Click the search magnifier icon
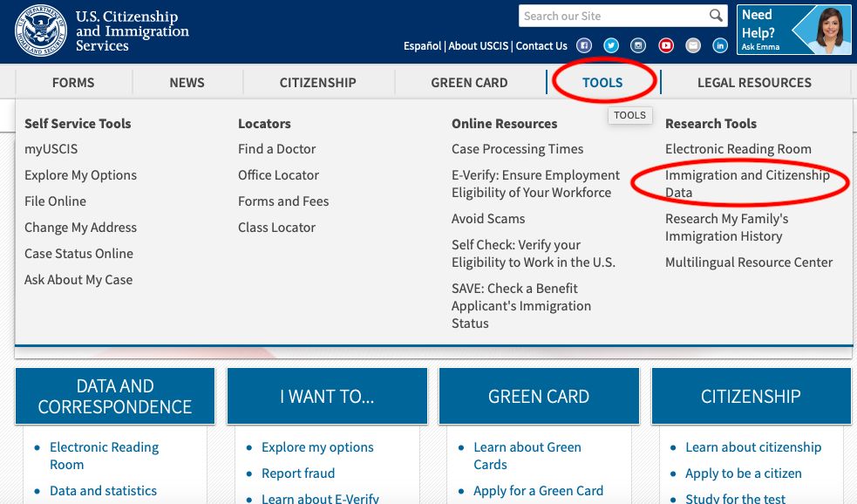 click(x=716, y=16)
